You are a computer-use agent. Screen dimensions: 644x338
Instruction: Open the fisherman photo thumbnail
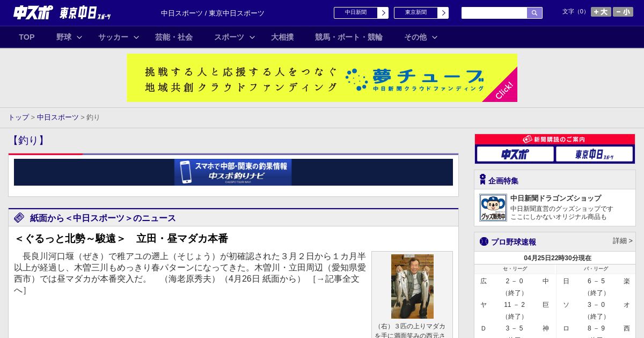[412, 286]
